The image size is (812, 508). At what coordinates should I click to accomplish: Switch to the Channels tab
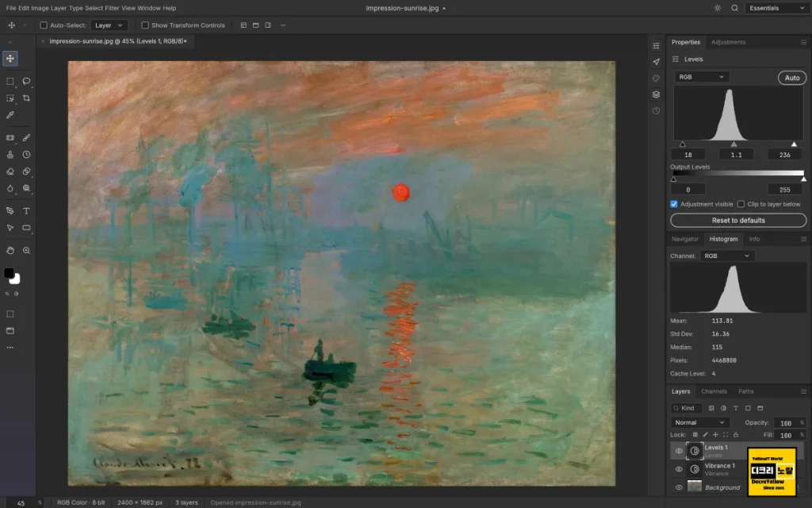pos(714,391)
